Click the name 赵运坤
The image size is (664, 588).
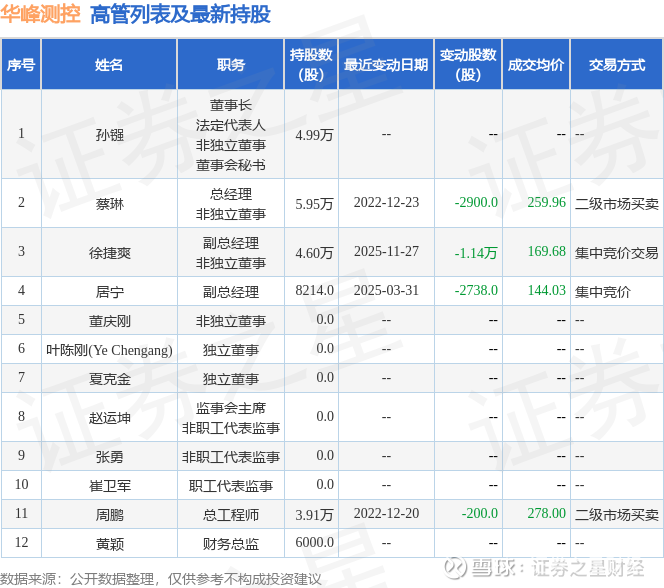click(x=109, y=418)
